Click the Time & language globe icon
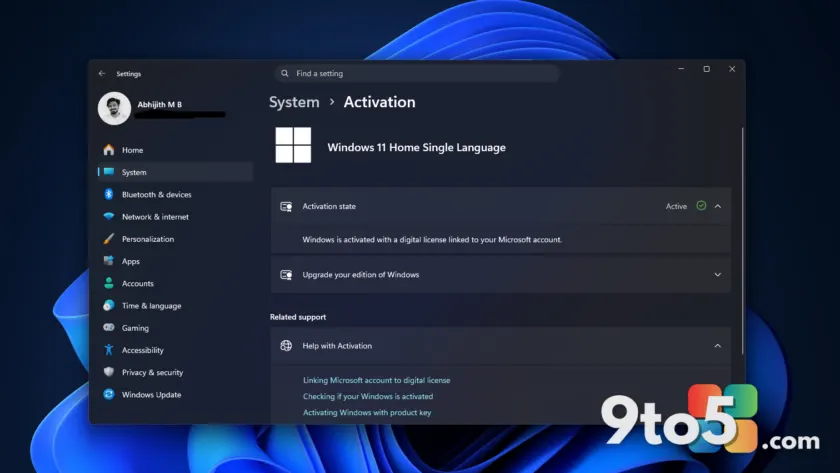The image size is (840, 473). click(109, 305)
